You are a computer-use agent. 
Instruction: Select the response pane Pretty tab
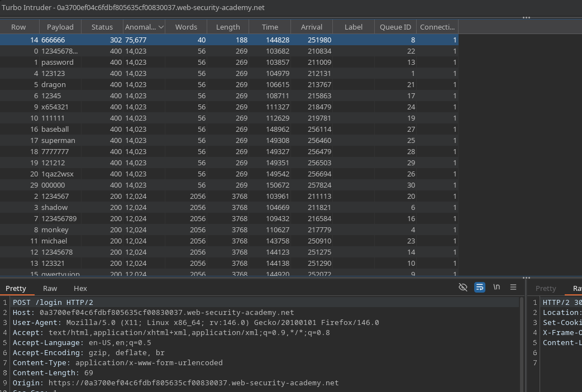click(546, 288)
